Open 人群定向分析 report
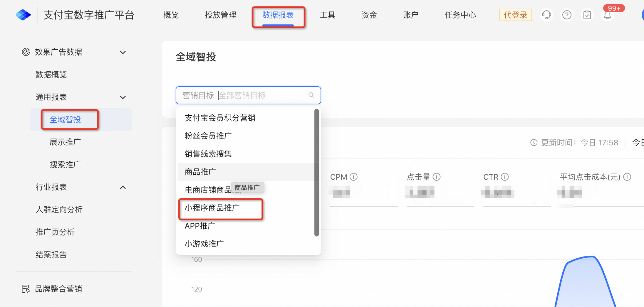This screenshot has width=644, height=307. click(x=59, y=210)
